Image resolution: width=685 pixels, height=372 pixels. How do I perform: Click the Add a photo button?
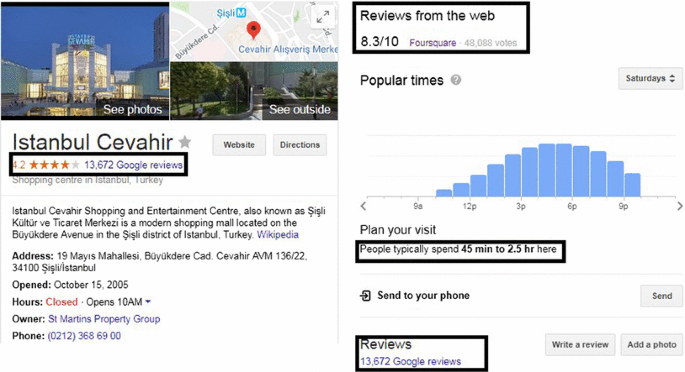[x=652, y=344]
